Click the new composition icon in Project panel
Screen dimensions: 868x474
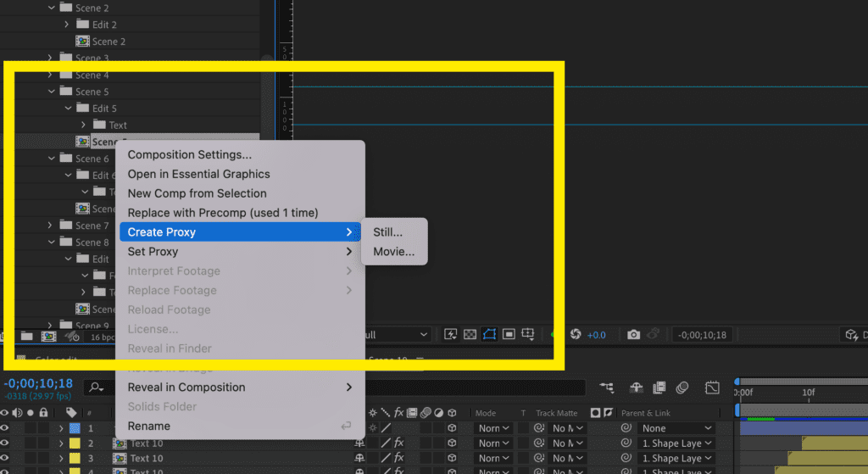coord(48,336)
